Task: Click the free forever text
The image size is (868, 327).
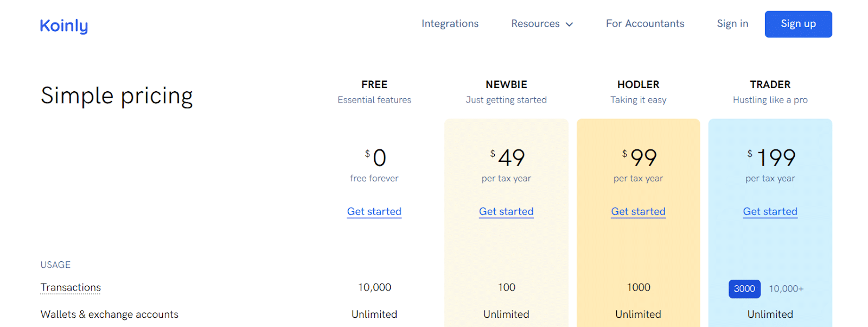Action: [374, 178]
